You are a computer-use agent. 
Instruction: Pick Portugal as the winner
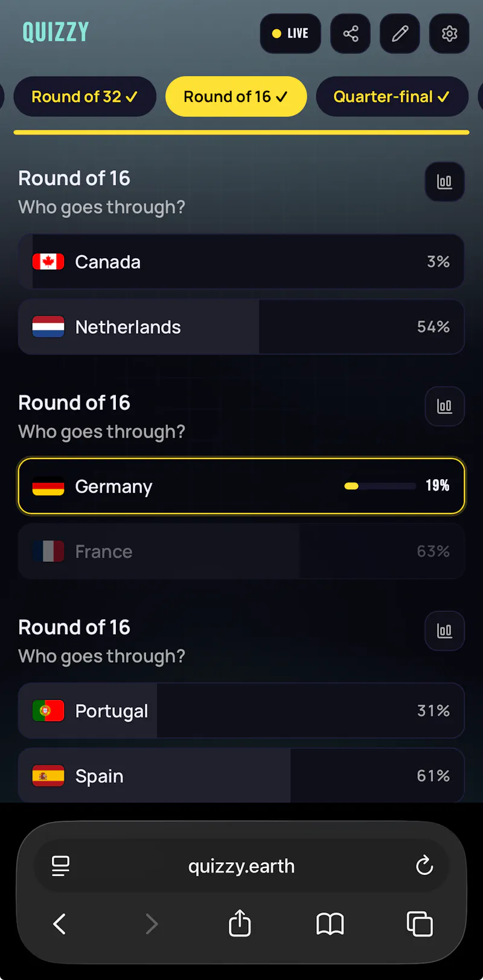click(241, 711)
